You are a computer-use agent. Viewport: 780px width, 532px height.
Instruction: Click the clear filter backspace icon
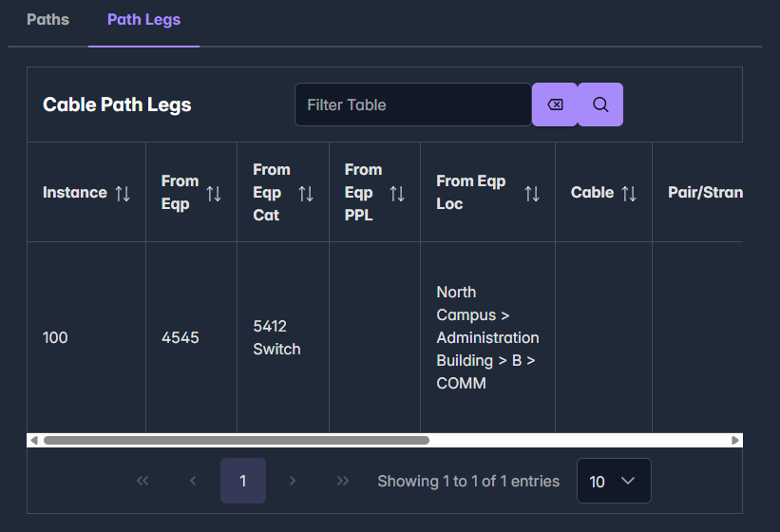point(555,104)
